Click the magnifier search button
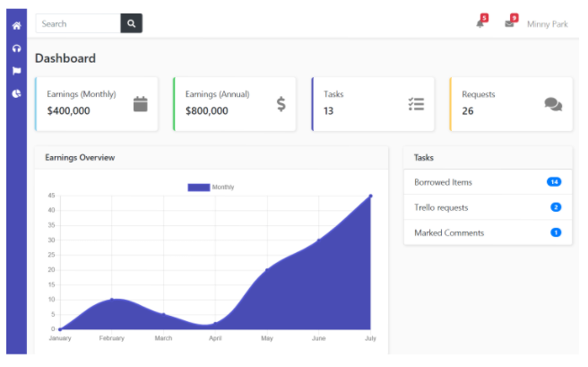 tap(131, 23)
